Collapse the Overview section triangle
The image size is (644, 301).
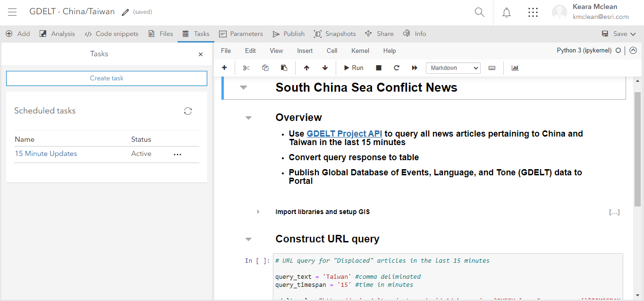point(248,118)
